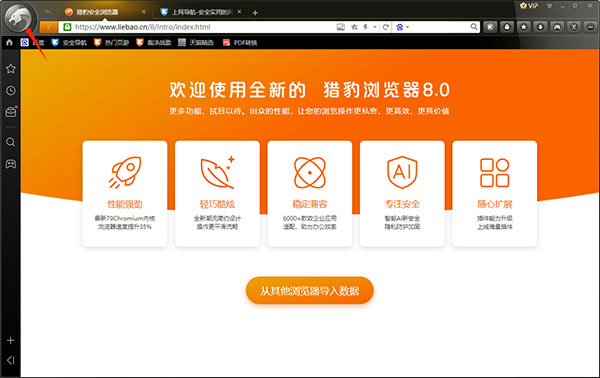Image resolution: width=600 pixels, height=378 pixels.
Task: Open a new tab with plus button
Action: [x=255, y=13]
